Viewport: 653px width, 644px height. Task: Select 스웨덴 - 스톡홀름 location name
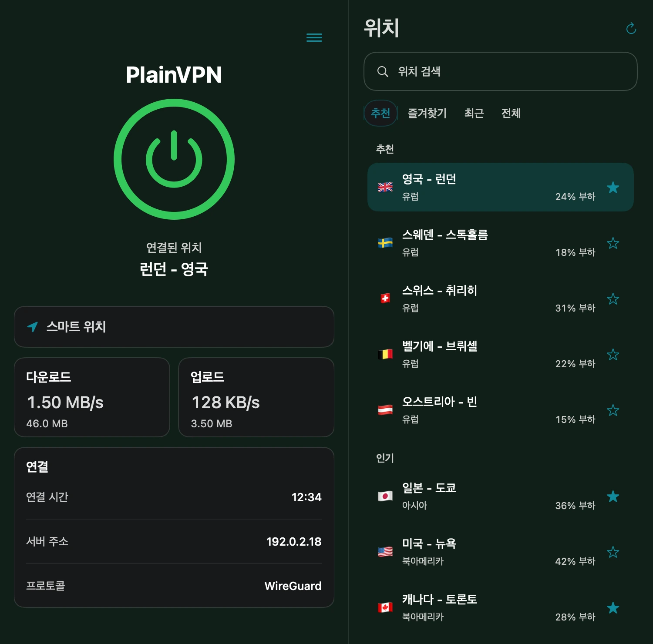pos(445,235)
